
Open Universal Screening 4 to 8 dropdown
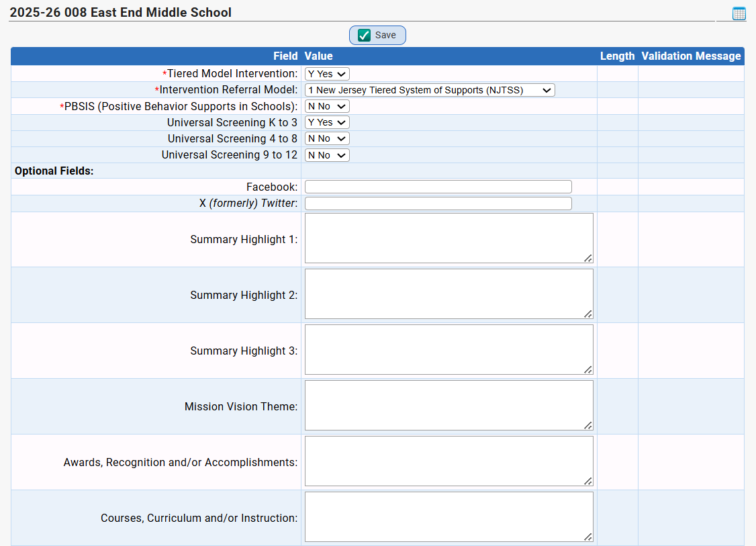click(327, 139)
